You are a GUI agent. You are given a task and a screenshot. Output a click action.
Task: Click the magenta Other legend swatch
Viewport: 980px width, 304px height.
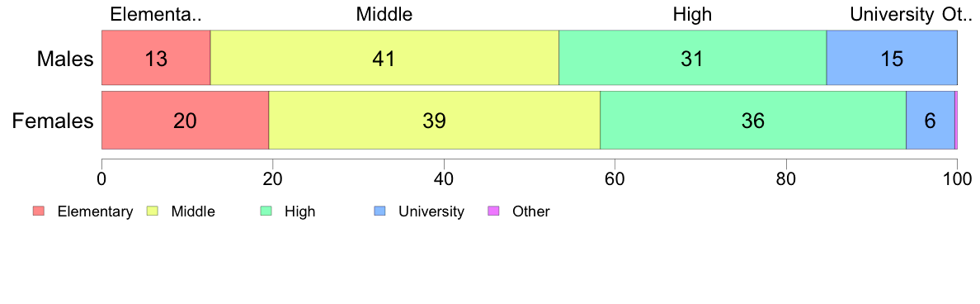click(493, 211)
